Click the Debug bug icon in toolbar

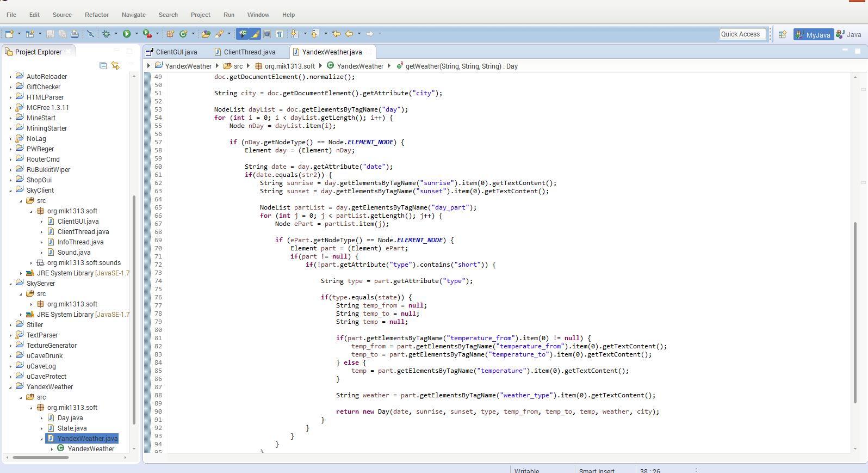[x=107, y=34]
